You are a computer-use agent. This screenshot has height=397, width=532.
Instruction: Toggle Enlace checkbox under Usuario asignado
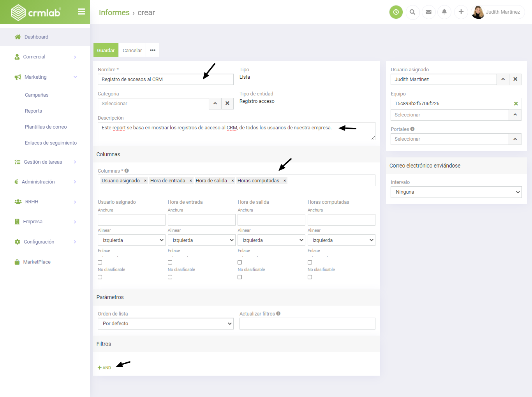point(100,262)
